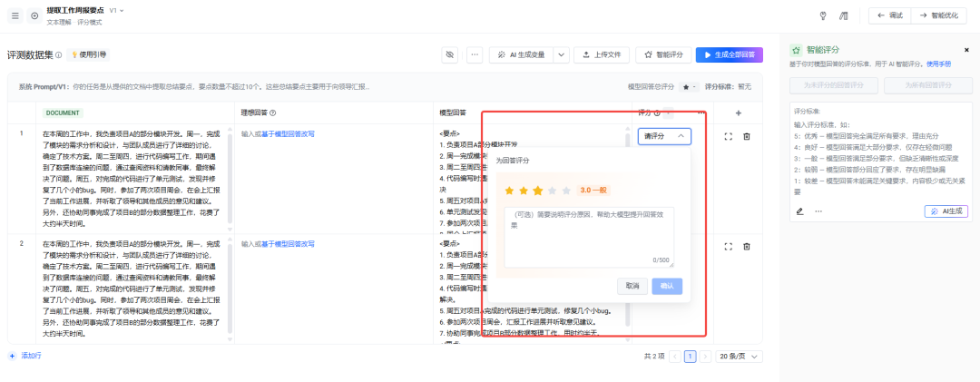Image resolution: width=980 pixels, height=382 pixels.
Task: Click 为未评分的回答评分 button
Action: point(834,85)
